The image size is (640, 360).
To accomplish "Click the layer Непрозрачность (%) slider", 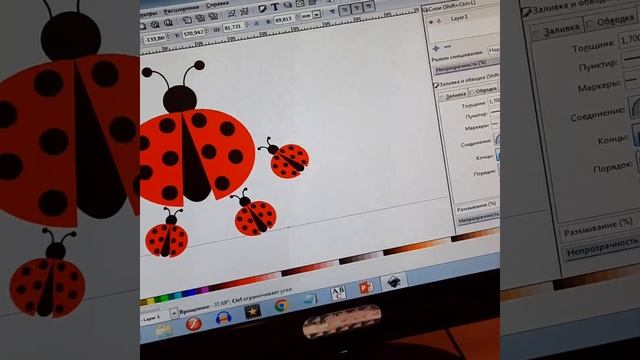I will tap(466, 67).
